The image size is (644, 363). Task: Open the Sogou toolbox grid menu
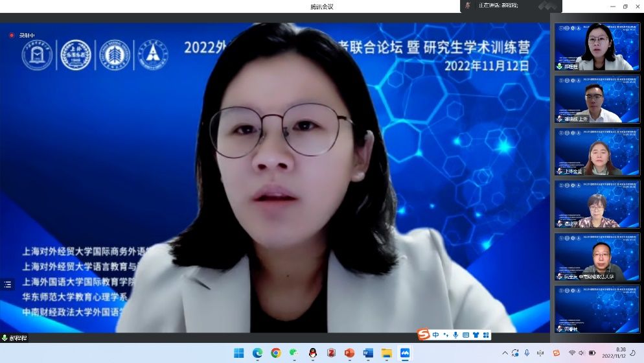(x=485, y=334)
